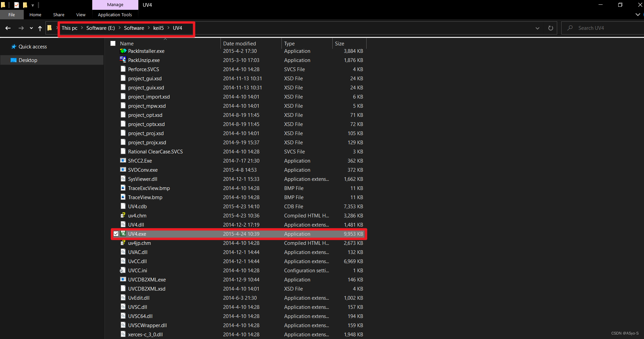Expand the ribbon with the chevron
Image resolution: width=644 pixels, height=339 pixels.
(x=638, y=15)
